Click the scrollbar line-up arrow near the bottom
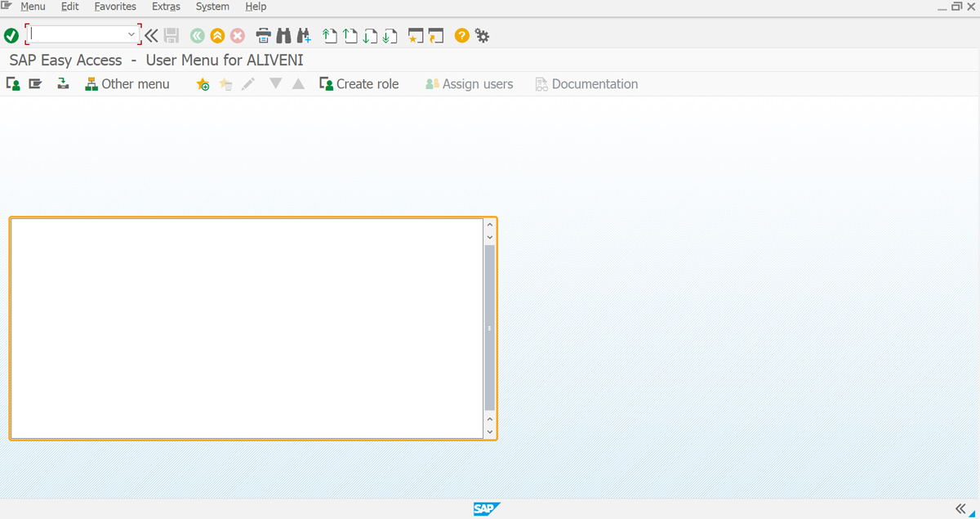980x519 pixels. pos(490,418)
